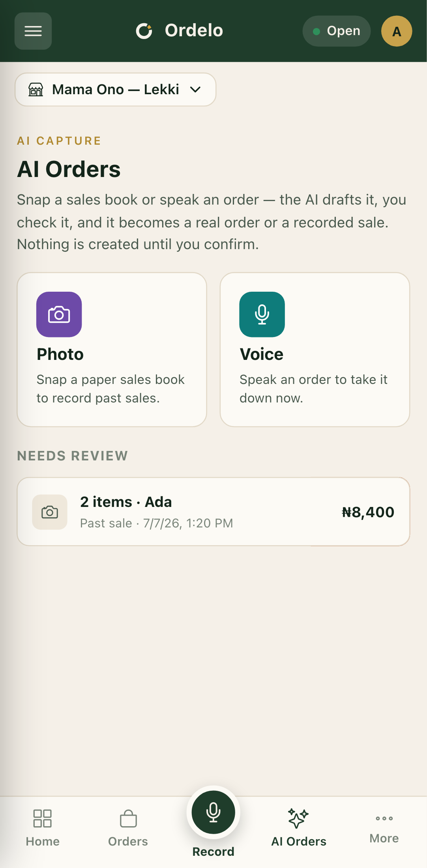Open the hamburger menu
This screenshot has height=868, width=427.
[x=33, y=31]
